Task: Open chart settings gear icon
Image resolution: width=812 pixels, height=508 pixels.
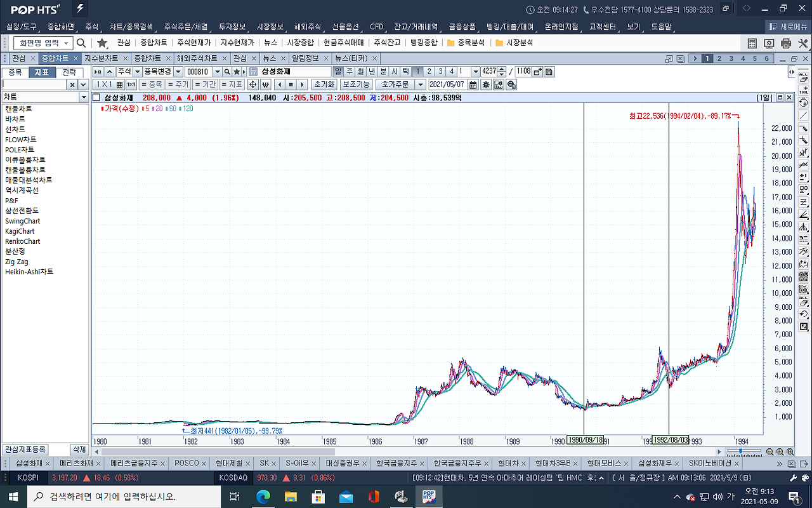Action: (x=486, y=84)
